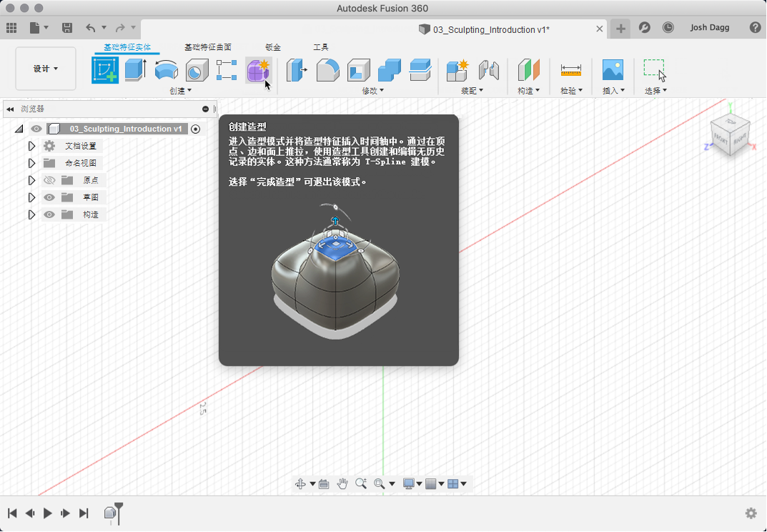Click the Joint icon
Image resolution: width=767 pixels, height=532 pixels.
[x=489, y=70]
